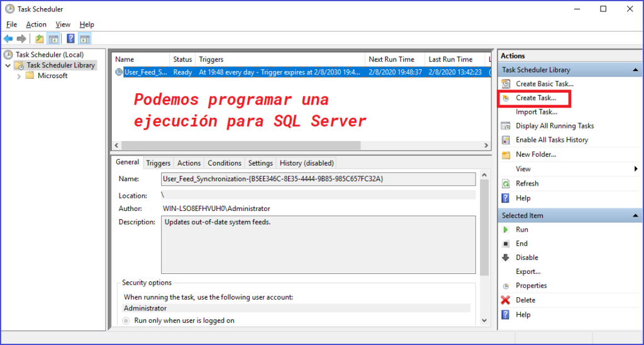Open the Action menu
Viewport: 644px width, 345px height.
click(36, 25)
